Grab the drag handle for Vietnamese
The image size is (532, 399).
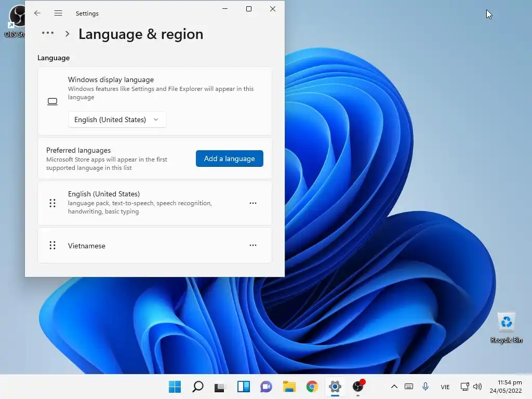click(52, 245)
